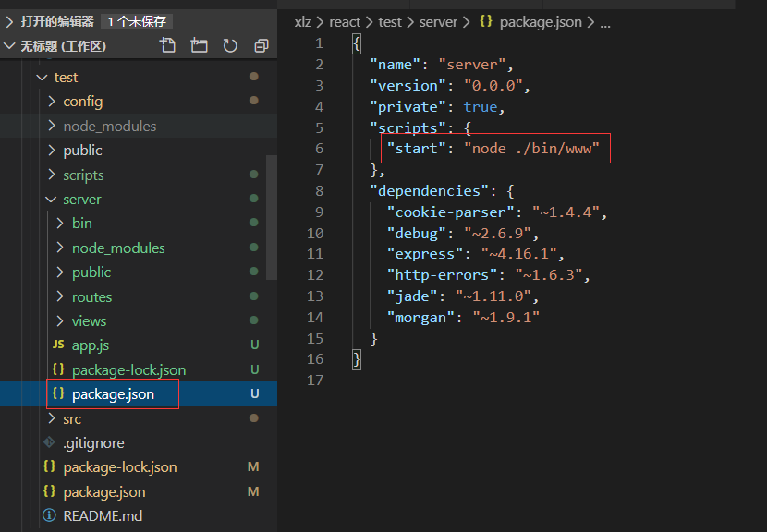Click test in the breadcrumb

(390, 22)
